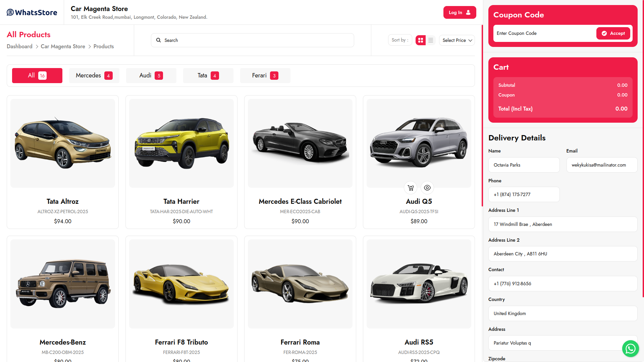Filter products by Tata tab
The image size is (644, 362).
pos(208,76)
